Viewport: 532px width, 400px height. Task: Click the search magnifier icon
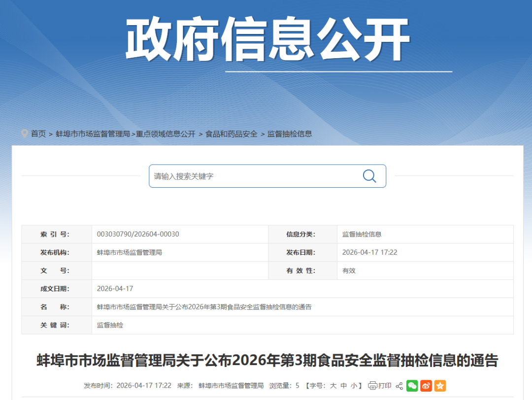point(369,176)
